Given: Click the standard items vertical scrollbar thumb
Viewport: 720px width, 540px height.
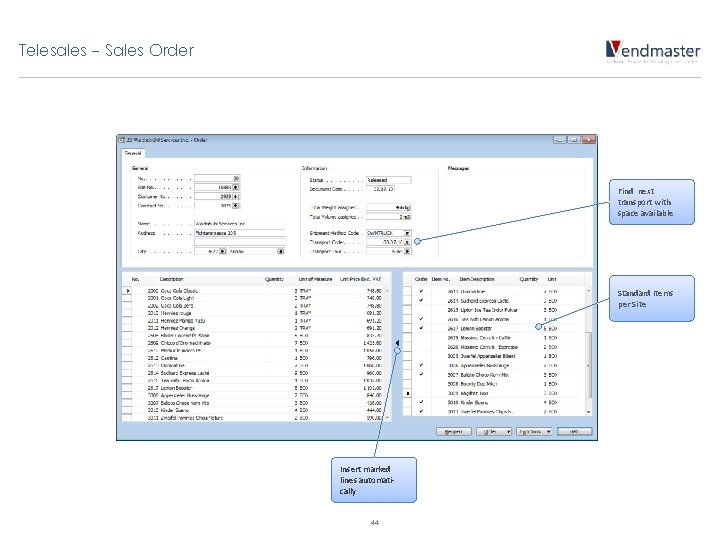Looking at the screenshot, I should point(589,365).
